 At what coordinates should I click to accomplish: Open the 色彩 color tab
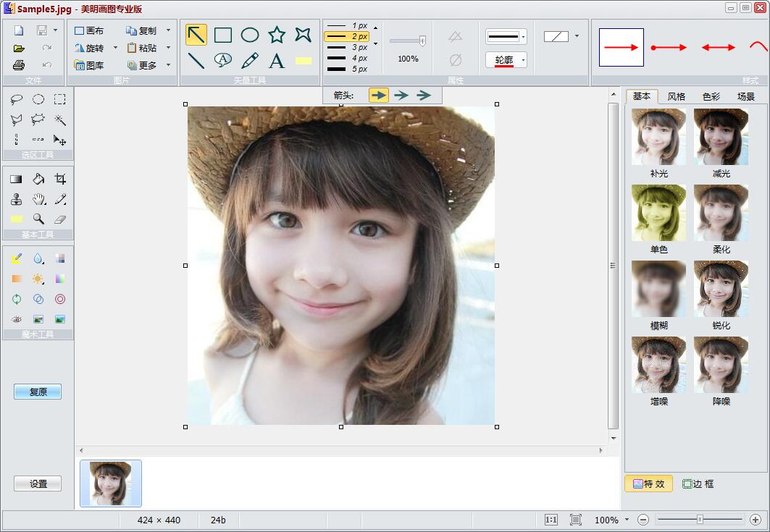click(711, 96)
